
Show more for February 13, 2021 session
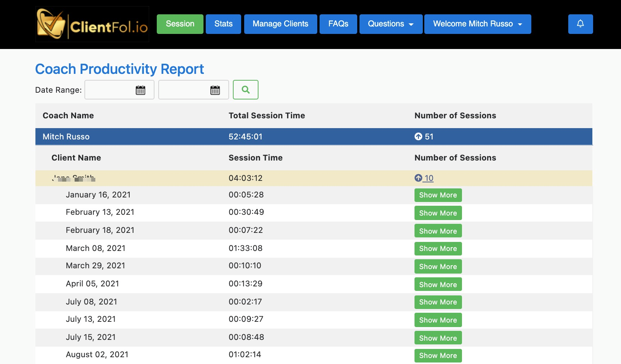[438, 213]
